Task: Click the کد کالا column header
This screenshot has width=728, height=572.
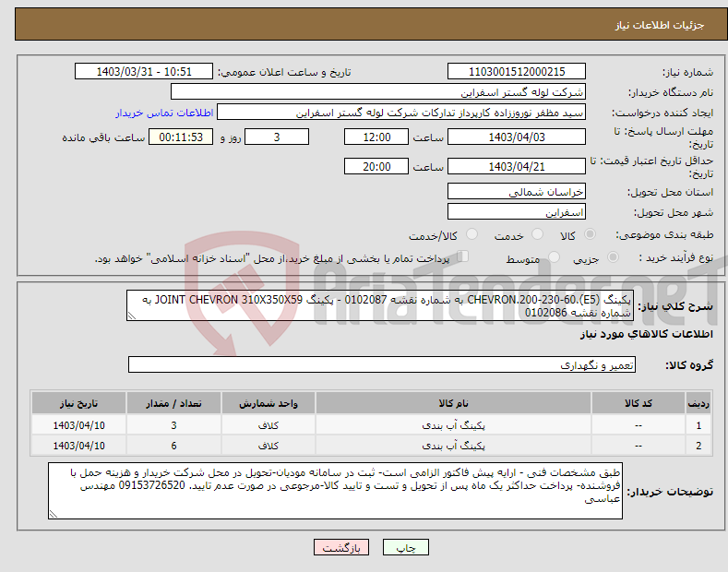Action: 638,403
